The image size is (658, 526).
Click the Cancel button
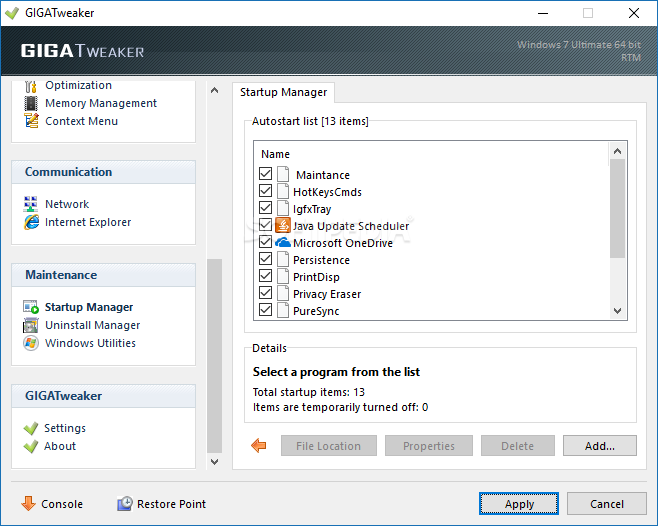tap(606, 504)
